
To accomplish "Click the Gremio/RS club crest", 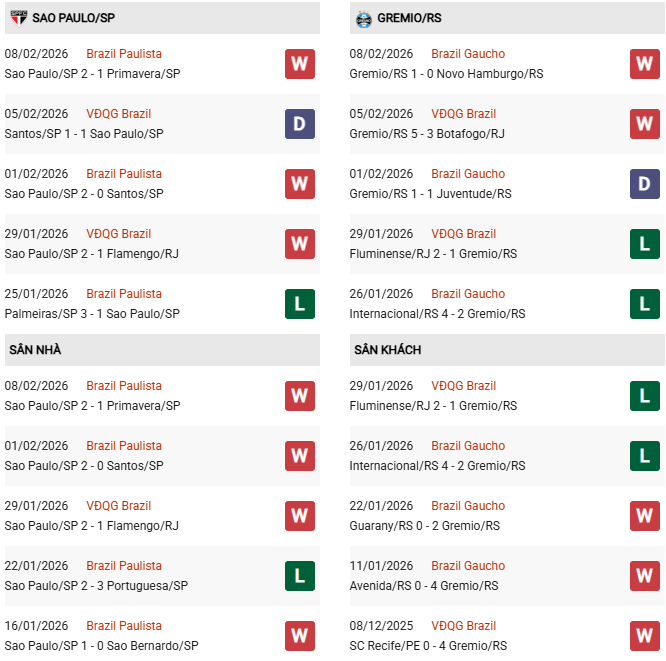I will coord(364,18).
